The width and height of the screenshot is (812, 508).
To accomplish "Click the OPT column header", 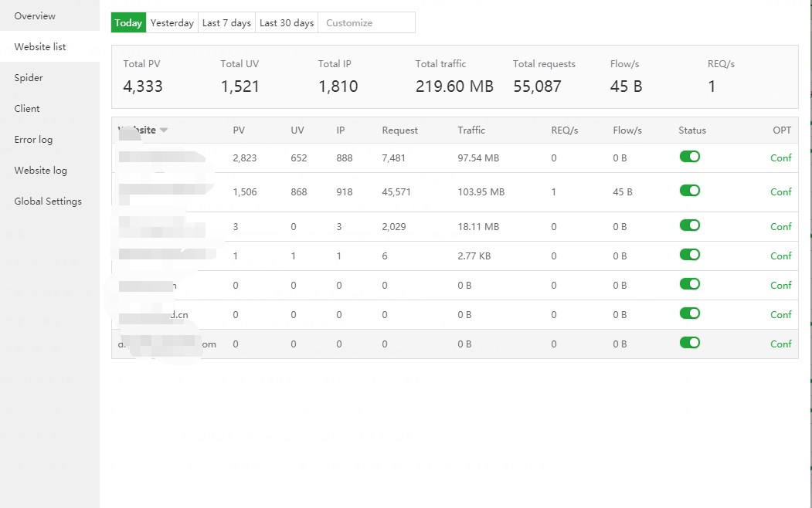I will coord(782,130).
